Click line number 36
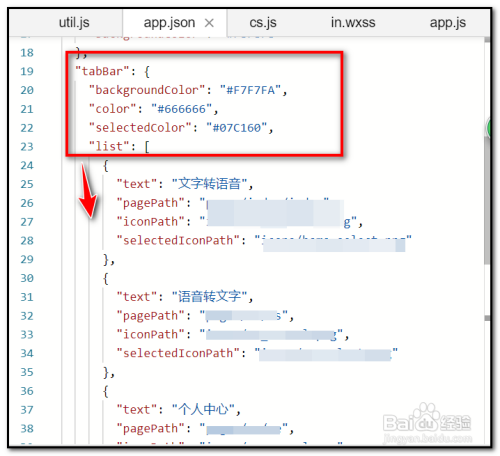This screenshot has height=456, width=500. click(27, 391)
